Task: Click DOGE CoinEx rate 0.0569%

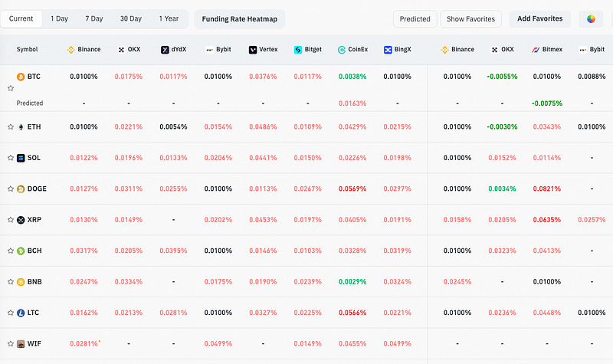Action: (352, 189)
